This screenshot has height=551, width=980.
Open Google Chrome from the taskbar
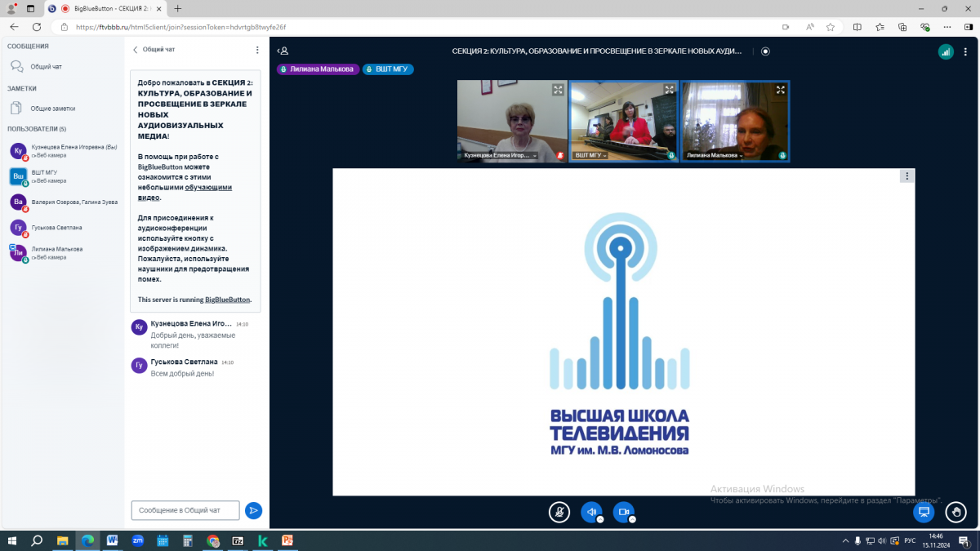(x=213, y=540)
